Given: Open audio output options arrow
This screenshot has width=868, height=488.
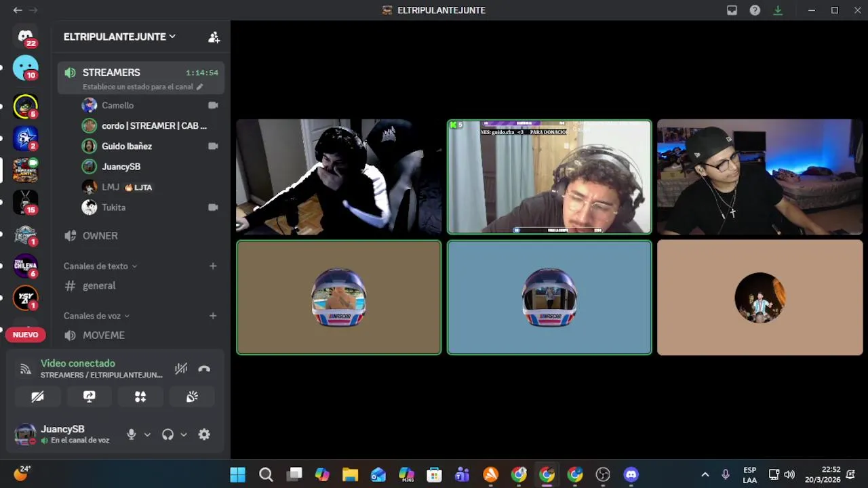Looking at the screenshot, I should [x=184, y=434].
